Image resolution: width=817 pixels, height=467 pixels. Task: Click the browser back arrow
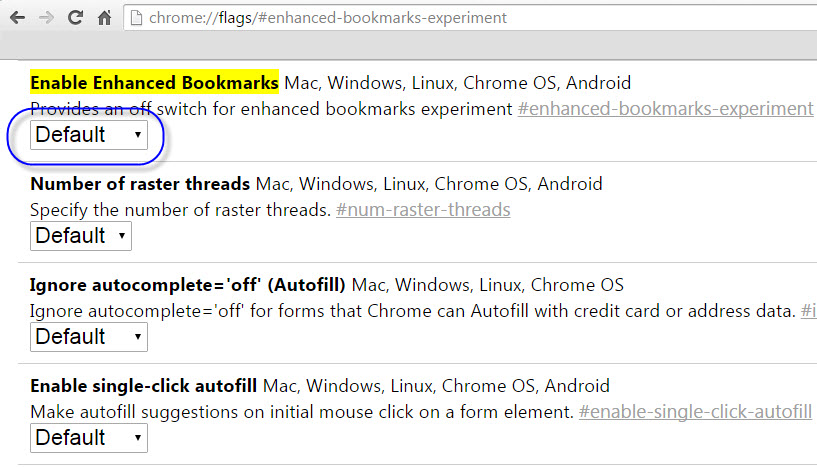16,18
